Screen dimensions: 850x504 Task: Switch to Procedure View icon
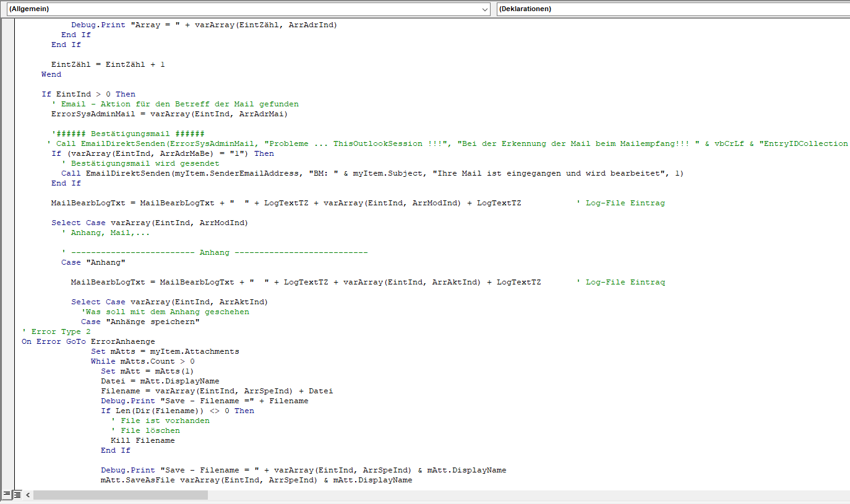click(6, 494)
